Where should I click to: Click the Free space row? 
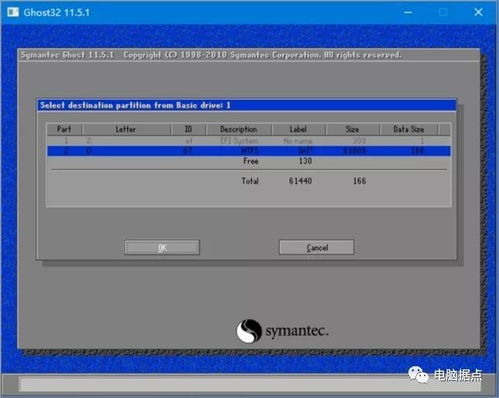(249, 161)
